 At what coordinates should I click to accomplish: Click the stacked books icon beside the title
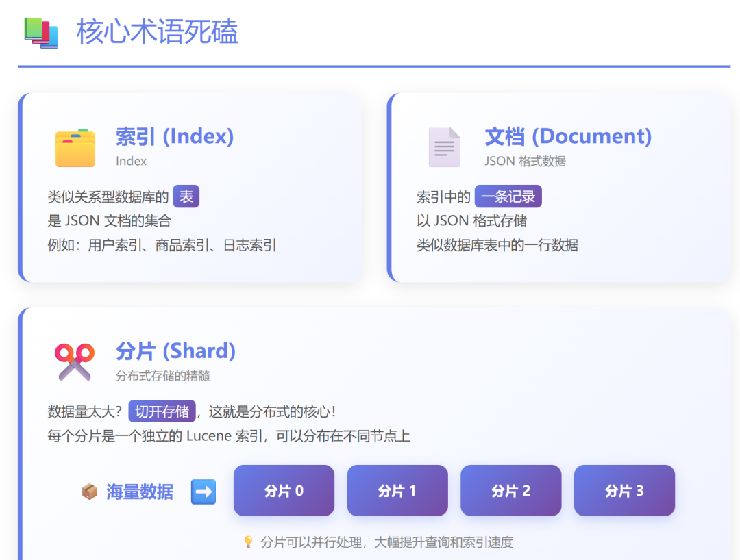(x=41, y=31)
